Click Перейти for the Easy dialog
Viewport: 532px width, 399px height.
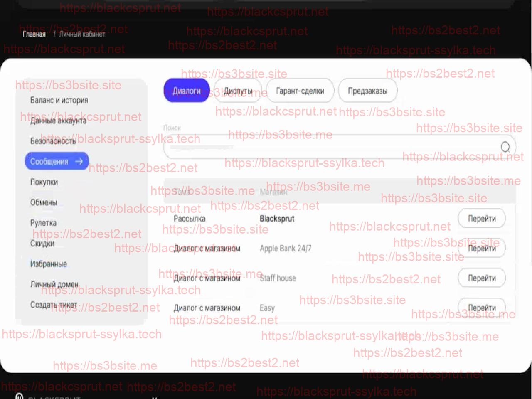(x=482, y=308)
